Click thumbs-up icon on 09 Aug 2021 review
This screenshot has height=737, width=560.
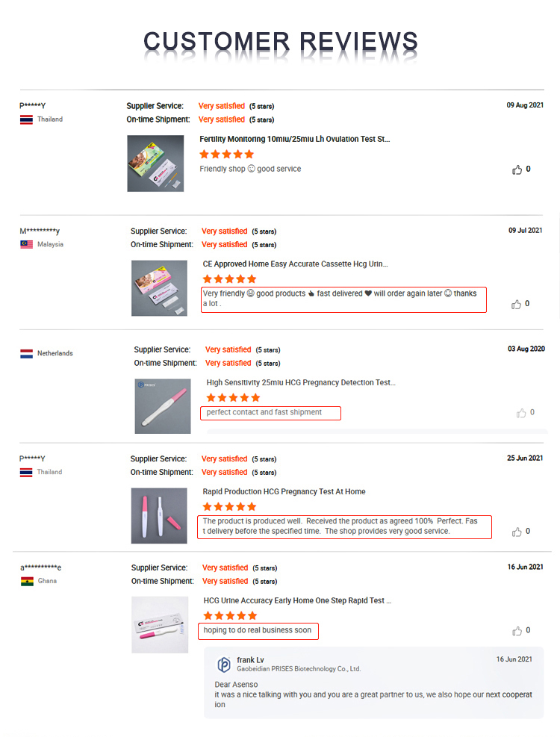click(x=517, y=170)
